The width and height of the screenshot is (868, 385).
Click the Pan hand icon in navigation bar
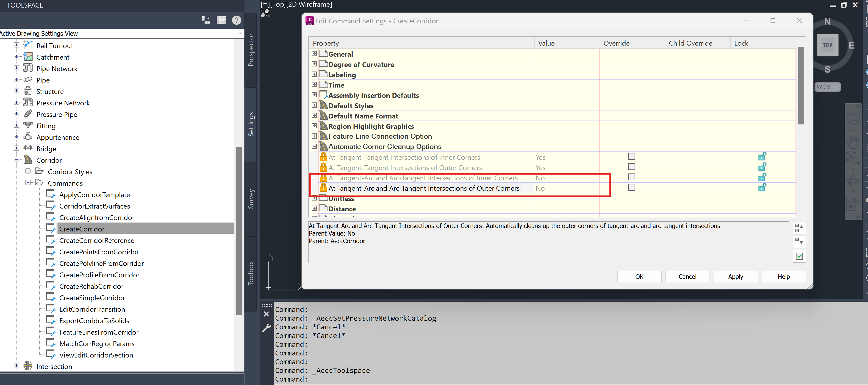[853, 143]
